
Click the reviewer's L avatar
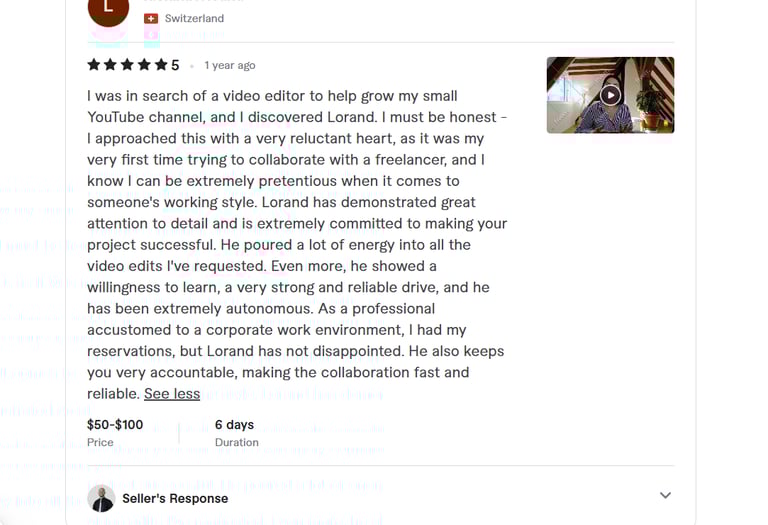[x=108, y=9]
